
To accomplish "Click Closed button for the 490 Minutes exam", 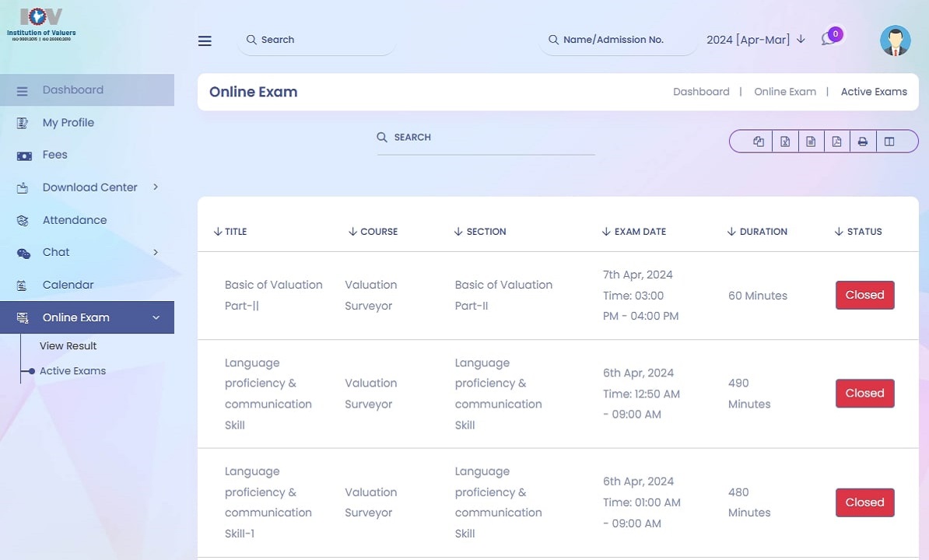I will (864, 393).
